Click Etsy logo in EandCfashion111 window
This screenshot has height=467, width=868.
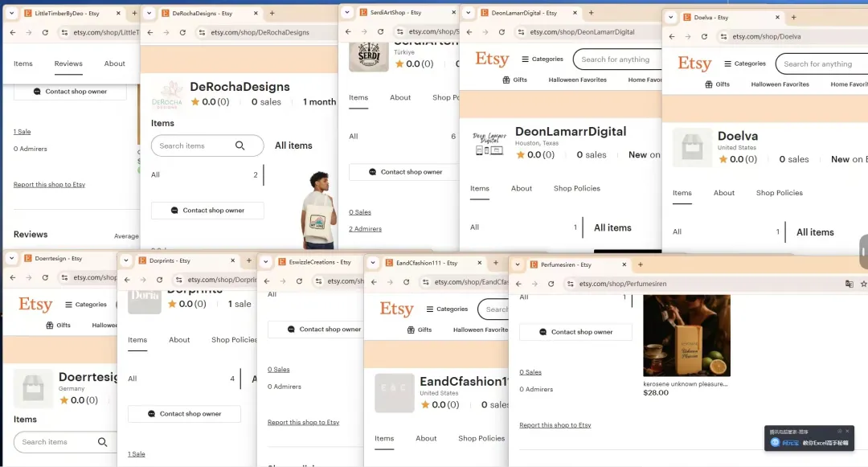[396, 309]
